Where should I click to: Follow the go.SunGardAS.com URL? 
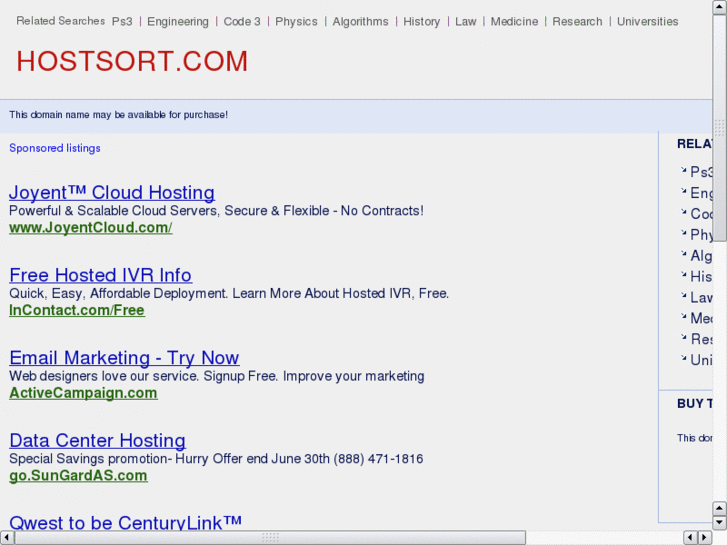(x=78, y=475)
